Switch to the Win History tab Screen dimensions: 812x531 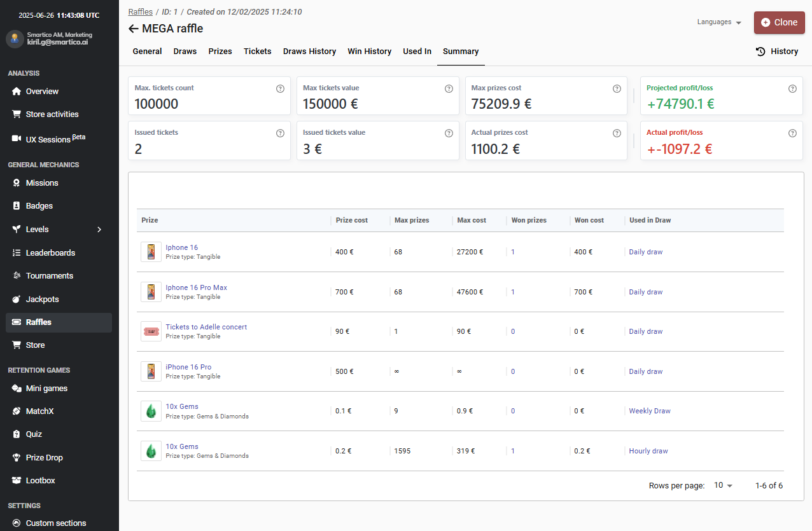(369, 52)
